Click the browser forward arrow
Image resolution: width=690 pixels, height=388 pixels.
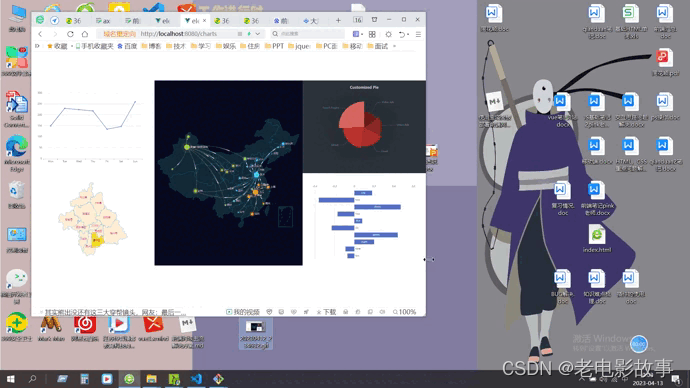coord(55,34)
